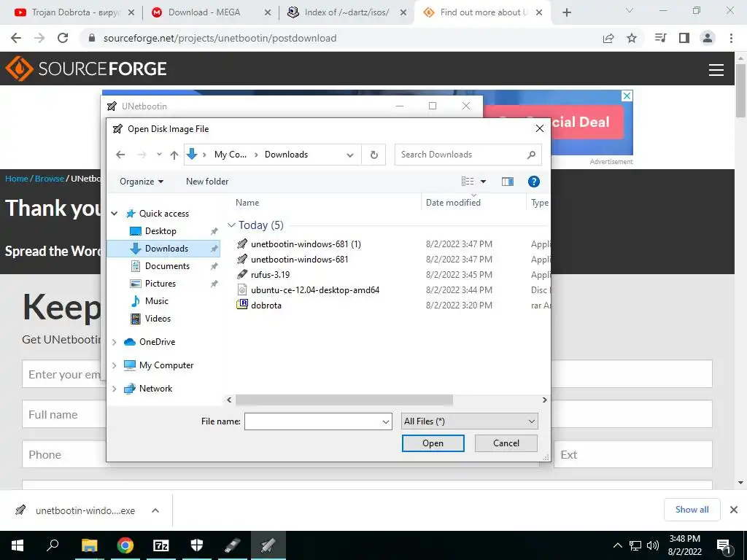Screen dimensions: 747x560
Task: Click the Open button
Action: 433,443
